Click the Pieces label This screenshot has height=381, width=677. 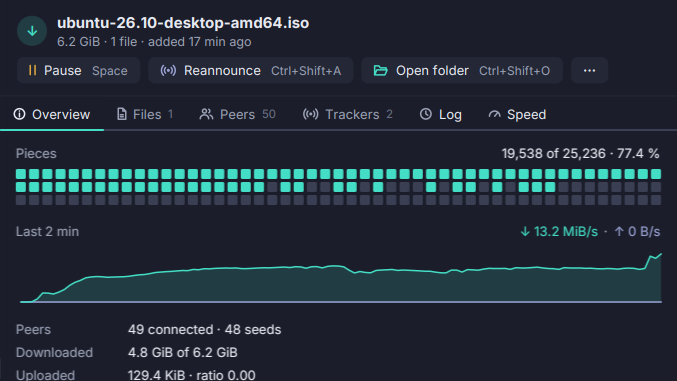coord(36,153)
